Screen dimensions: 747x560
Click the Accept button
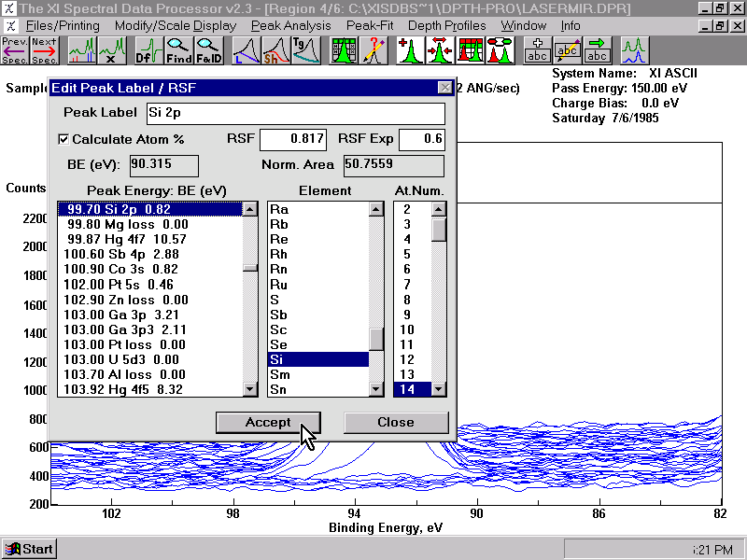[268, 423]
